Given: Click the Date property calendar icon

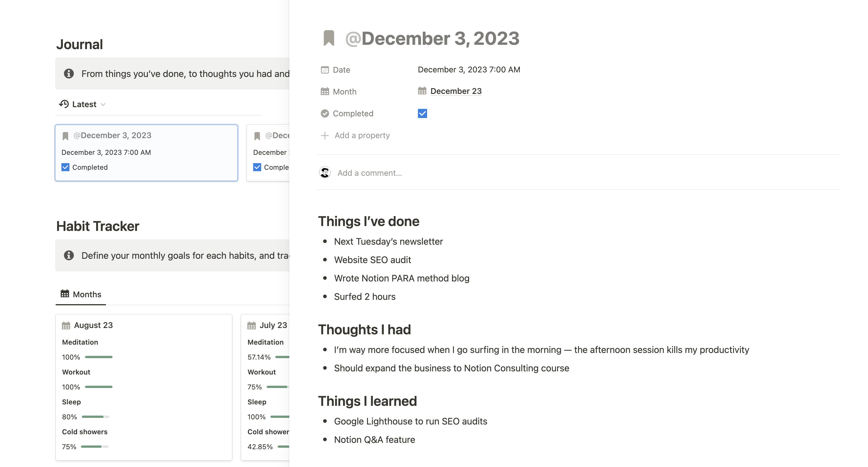Looking at the screenshot, I should point(324,70).
